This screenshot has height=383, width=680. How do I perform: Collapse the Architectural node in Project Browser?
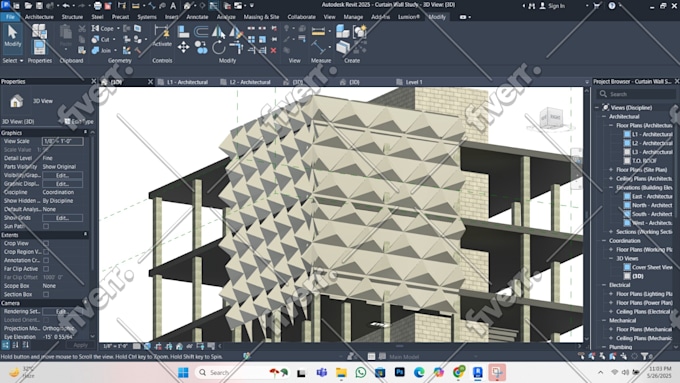point(604,116)
